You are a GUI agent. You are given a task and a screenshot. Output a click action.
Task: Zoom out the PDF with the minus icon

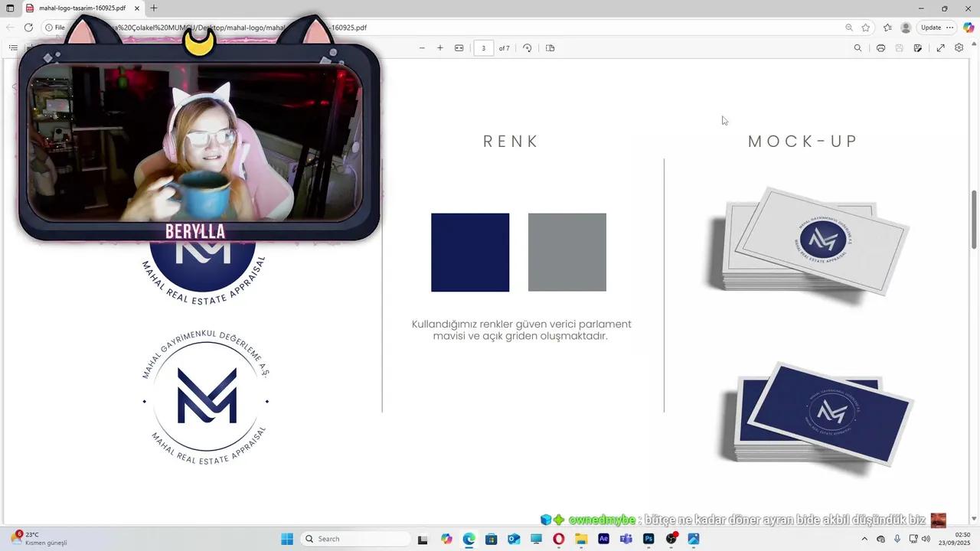click(x=422, y=48)
